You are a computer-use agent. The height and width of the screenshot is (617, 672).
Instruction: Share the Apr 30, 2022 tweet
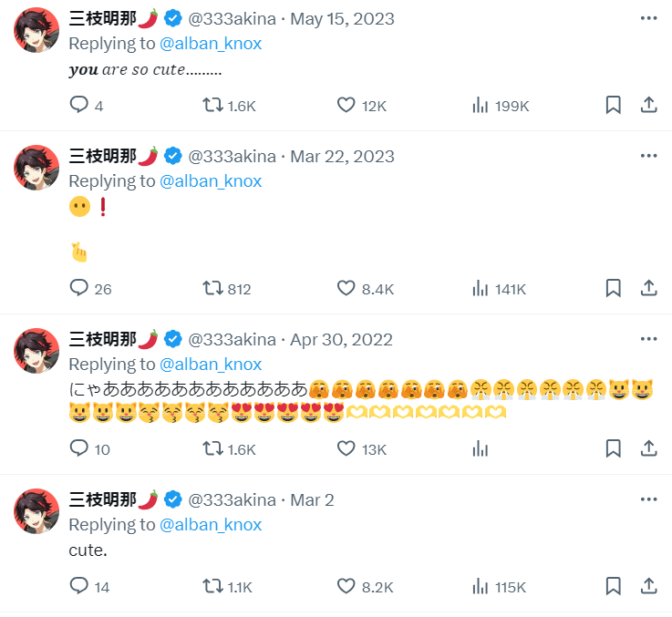[x=649, y=448]
